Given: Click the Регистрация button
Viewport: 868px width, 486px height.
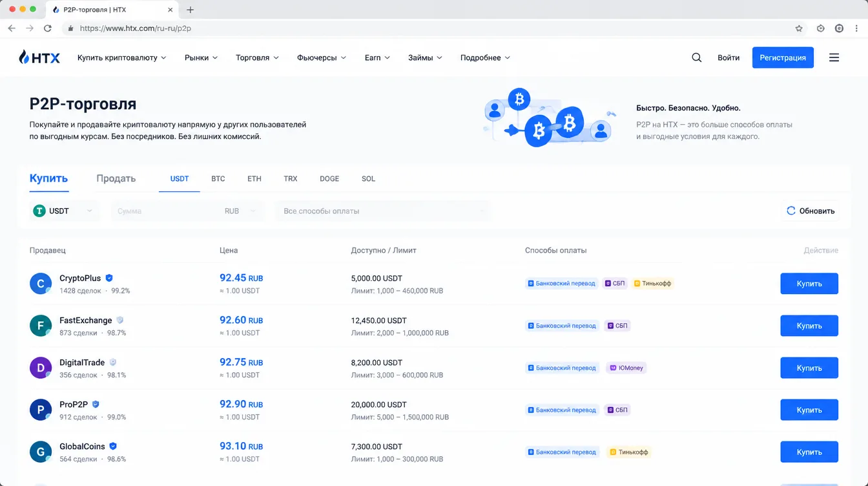Looking at the screenshot, I should (x=783, y=58).
